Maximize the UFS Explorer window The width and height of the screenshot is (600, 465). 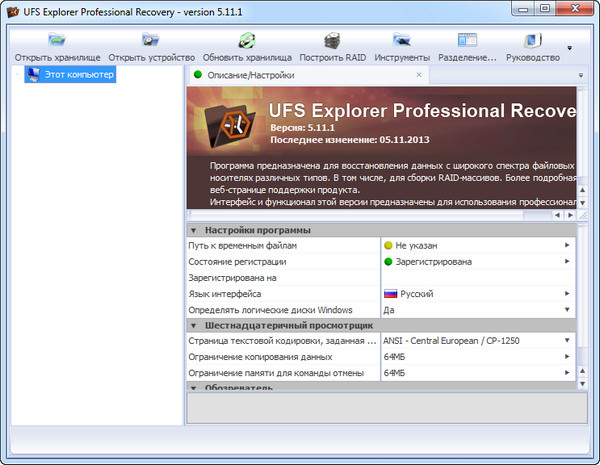coord(545,9)
